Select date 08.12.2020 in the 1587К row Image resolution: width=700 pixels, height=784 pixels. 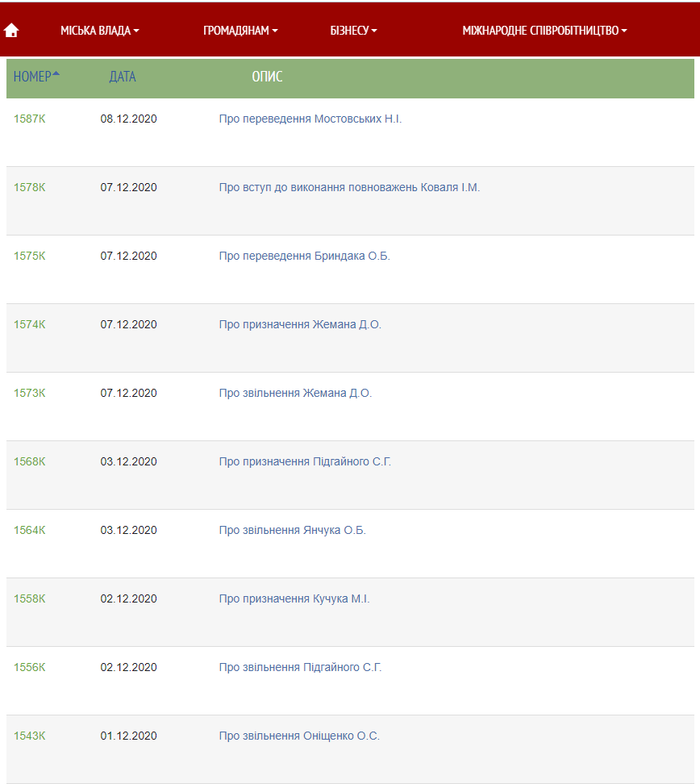pos(128,119)
